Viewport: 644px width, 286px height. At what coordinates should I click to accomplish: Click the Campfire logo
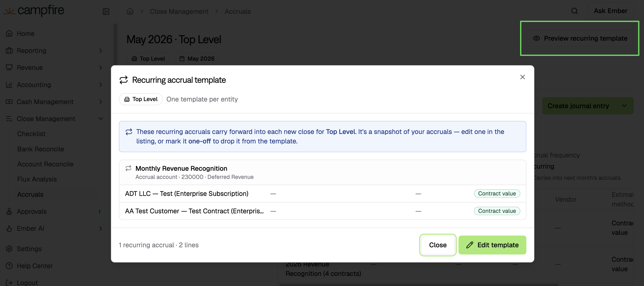pyautogui.click(x=34, y=11)
